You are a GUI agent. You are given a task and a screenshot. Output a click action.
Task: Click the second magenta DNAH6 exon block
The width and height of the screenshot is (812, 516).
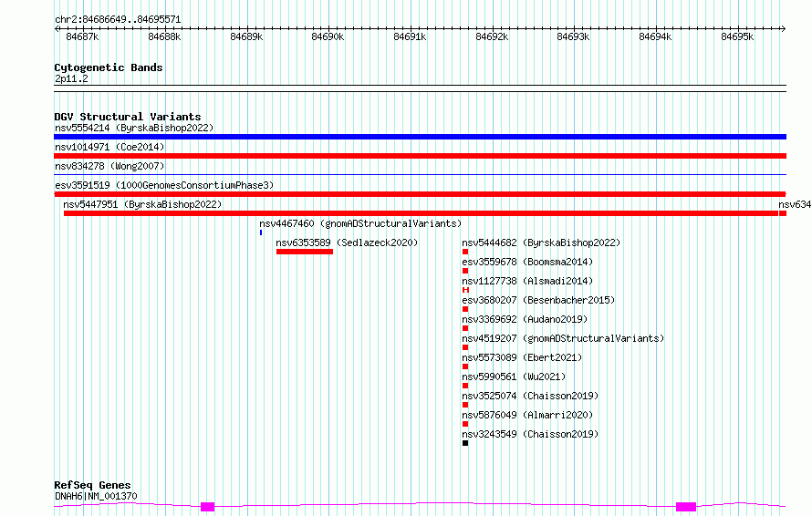click(x=686, y=507)
